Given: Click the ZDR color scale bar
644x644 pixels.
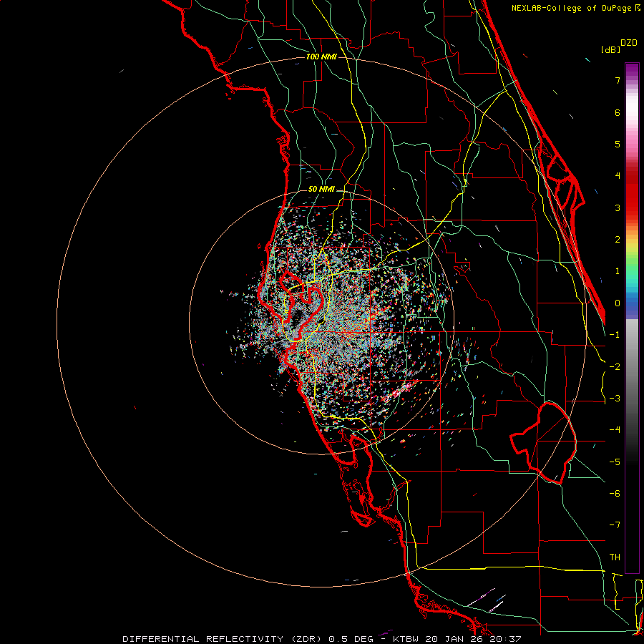Looking at the screenshot, I should click(632, 318).
